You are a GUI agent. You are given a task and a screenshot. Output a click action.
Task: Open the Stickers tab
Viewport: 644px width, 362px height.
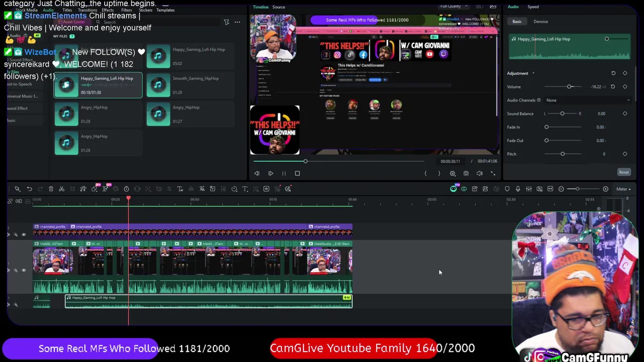click(145, 10)
